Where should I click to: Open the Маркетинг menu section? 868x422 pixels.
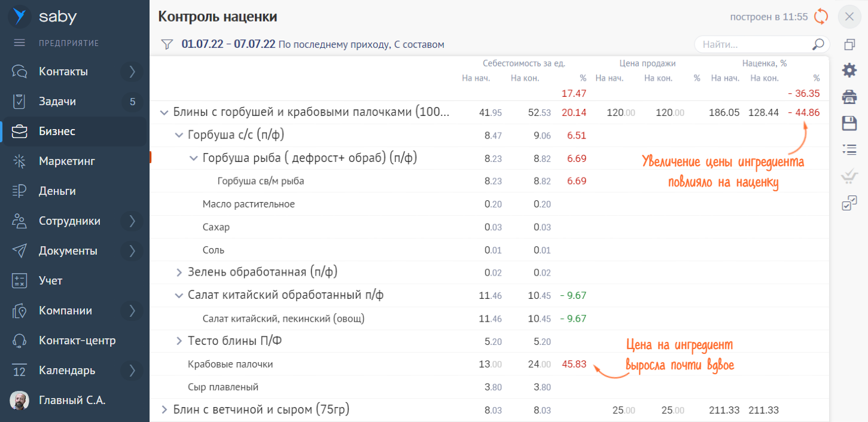[67, 161]
